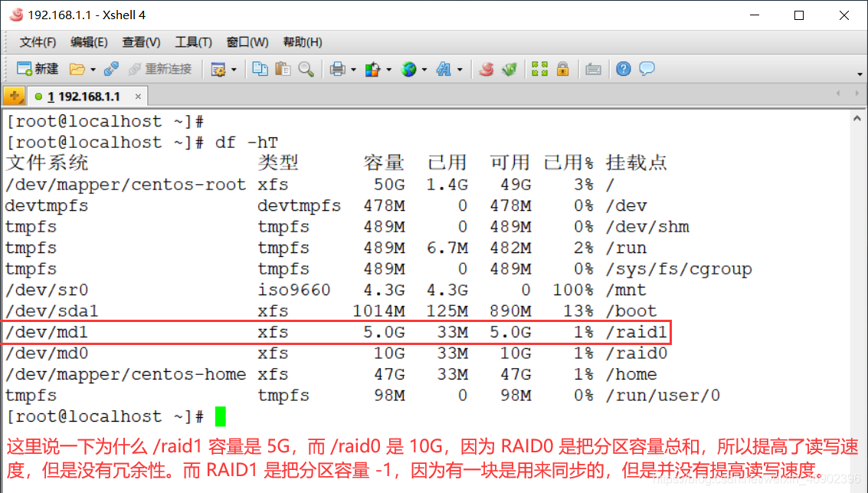Click the red Xshell swirl icon
The width and height of the screenshot is (868, 493).
point(486,69)
